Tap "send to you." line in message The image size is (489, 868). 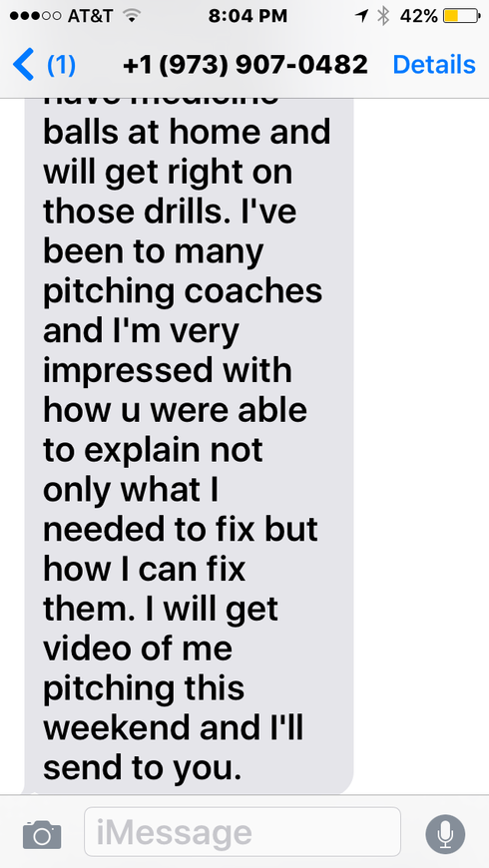click(x=143, y=768)
